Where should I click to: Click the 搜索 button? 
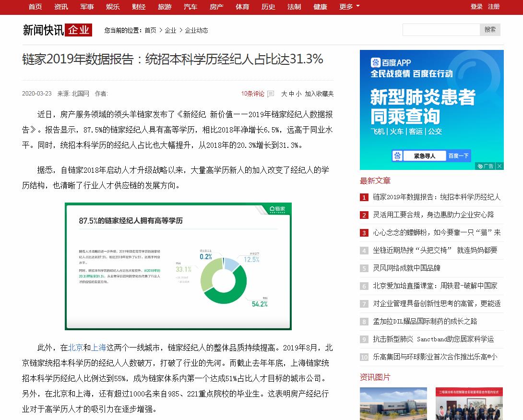pyautogui.click(x=490, y=30)
